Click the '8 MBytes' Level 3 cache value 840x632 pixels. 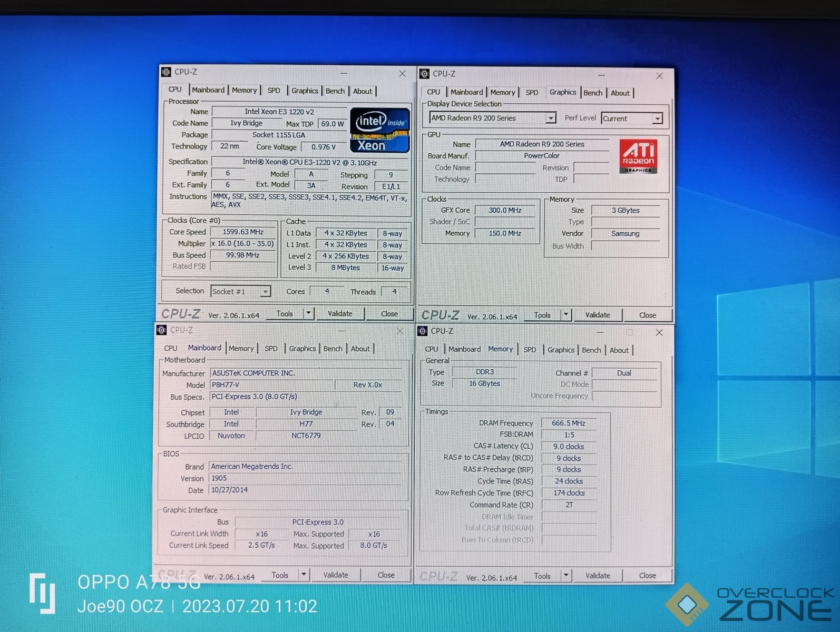pos(346,268)
